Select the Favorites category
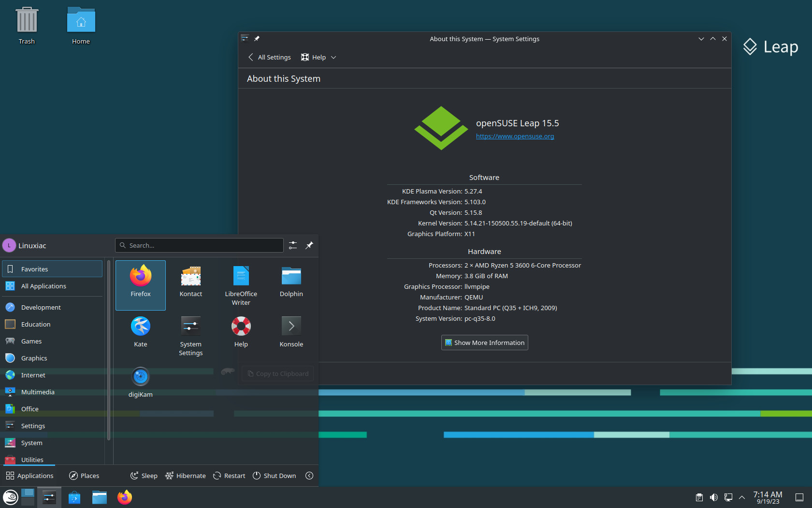Screen dimensions: 812x508 (x=52, y=269)
